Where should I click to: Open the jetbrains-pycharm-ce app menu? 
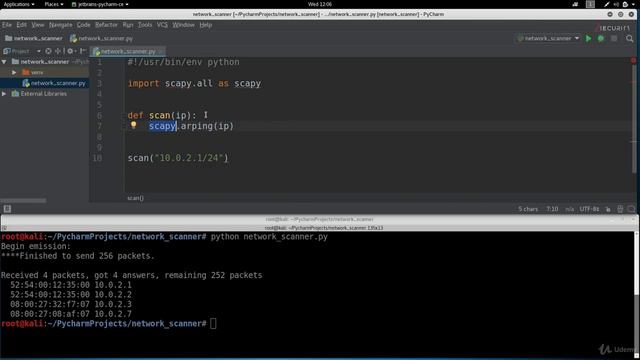click(x=100, y=4)
